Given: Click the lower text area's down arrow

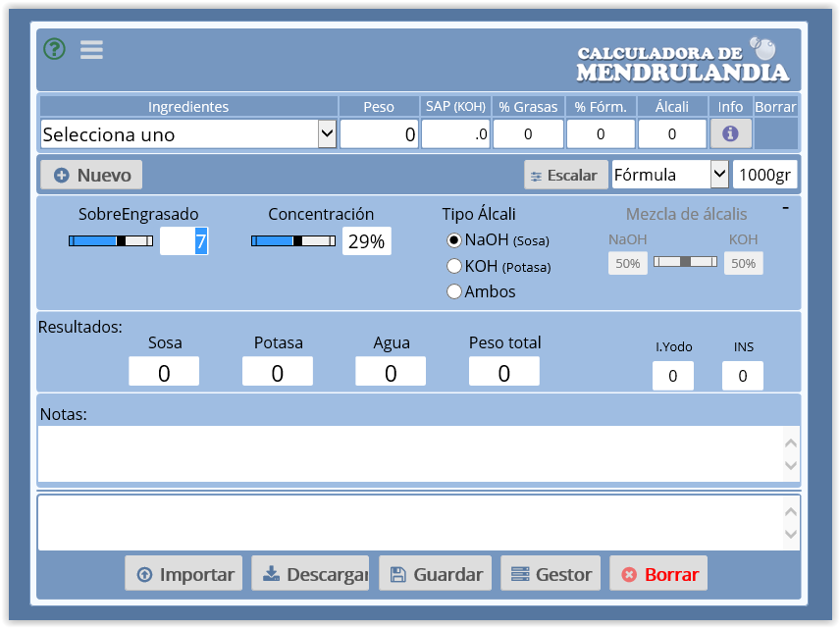Looking at the screenshot, I should [791, 534].
